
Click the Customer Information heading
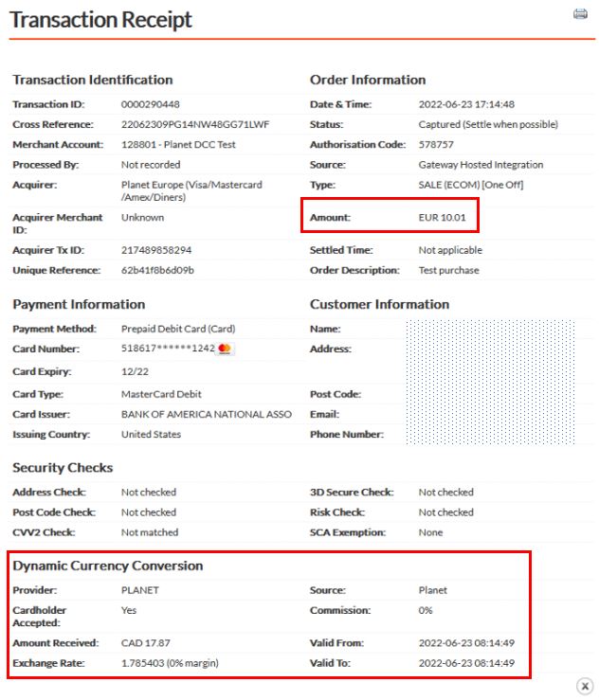(379, 304)
